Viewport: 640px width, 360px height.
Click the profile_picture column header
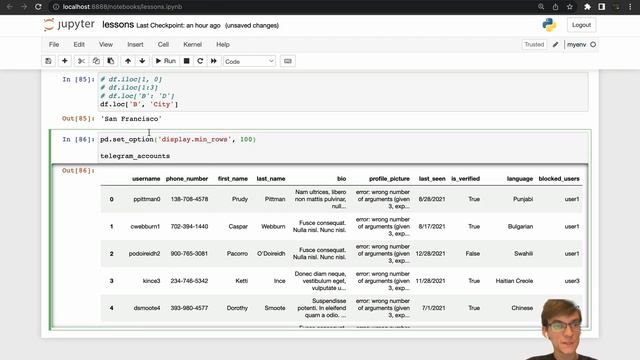389,179
